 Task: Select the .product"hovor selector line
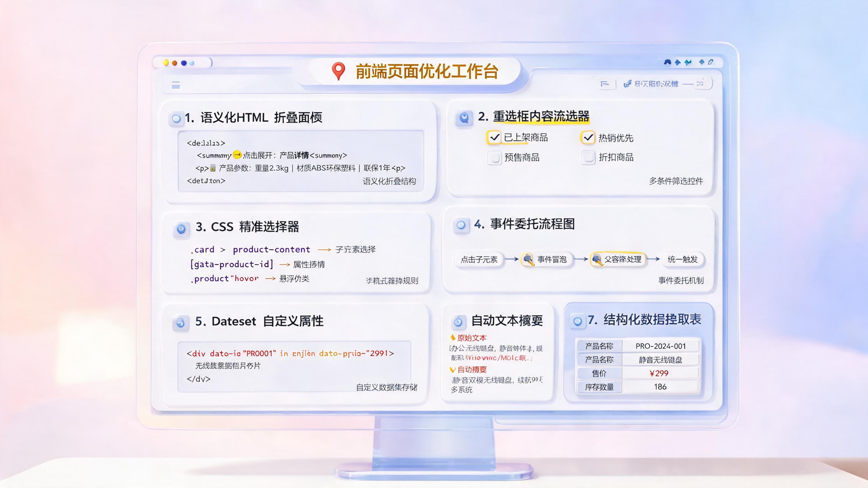(250, 278)
